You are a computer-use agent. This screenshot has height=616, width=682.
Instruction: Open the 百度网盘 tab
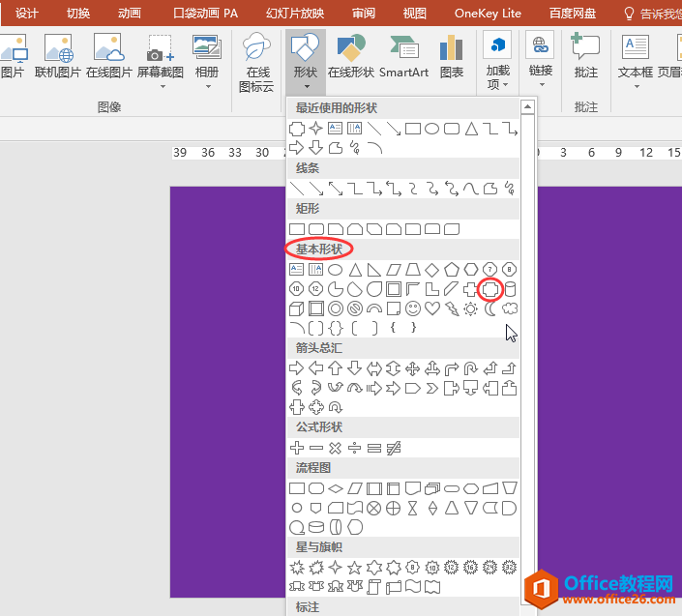(573, 14)
